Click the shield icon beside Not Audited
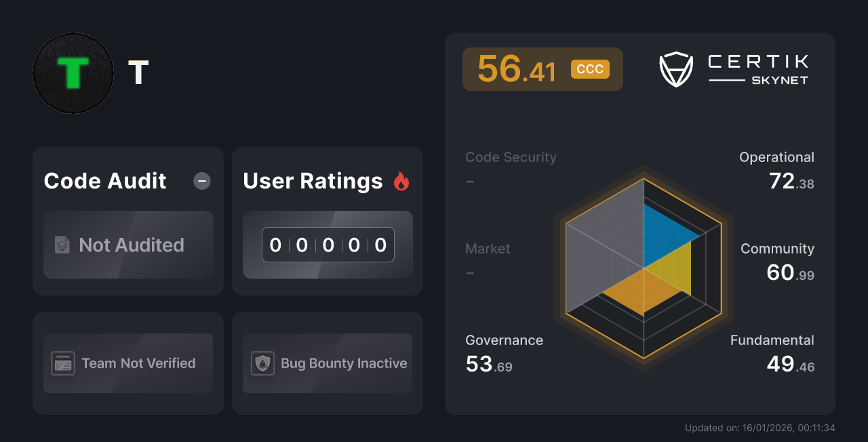Image resolution: width=868 pixels, height=442 pixels. tap(61, 245)
